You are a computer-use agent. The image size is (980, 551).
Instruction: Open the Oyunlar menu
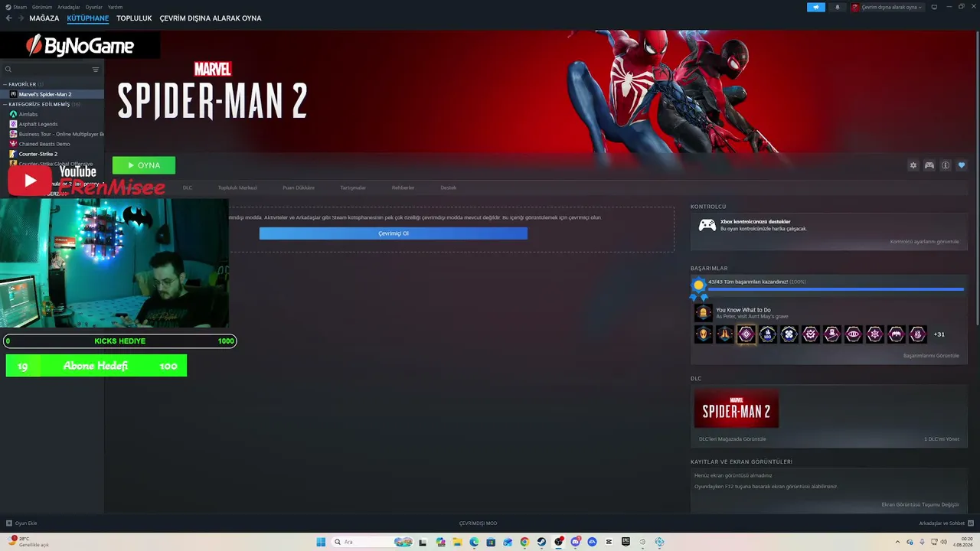click(x=94, y=7)
